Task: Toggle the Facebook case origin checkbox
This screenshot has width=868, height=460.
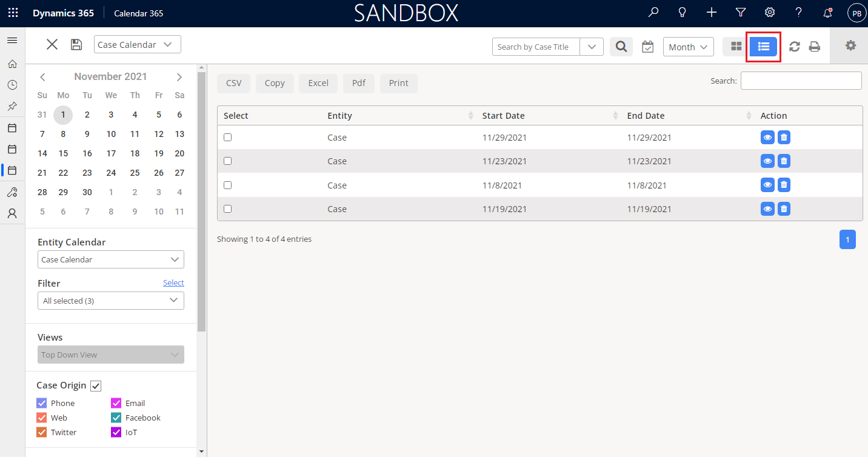Action: [116, 418]
